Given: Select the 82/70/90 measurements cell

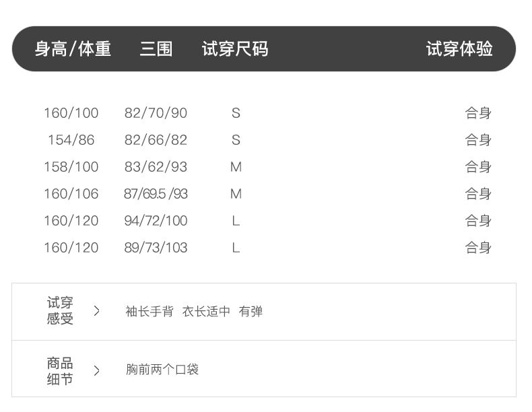Looking at the screenshot, I should [156, 113].
